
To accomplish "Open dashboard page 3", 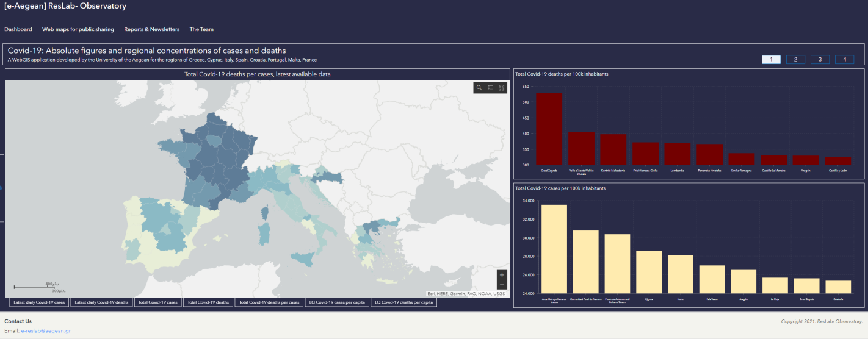I will pyautogui.click(x=820, y=59).
